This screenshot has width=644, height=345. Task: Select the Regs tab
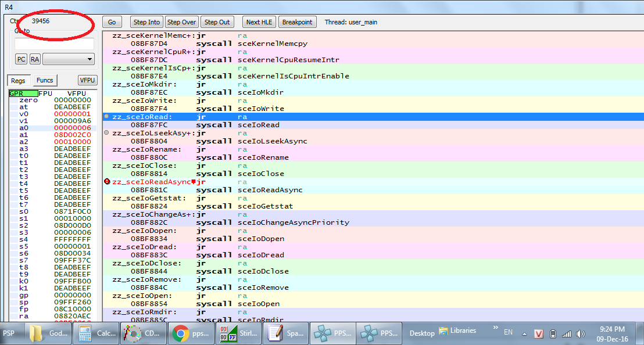(x=18, y=80)
